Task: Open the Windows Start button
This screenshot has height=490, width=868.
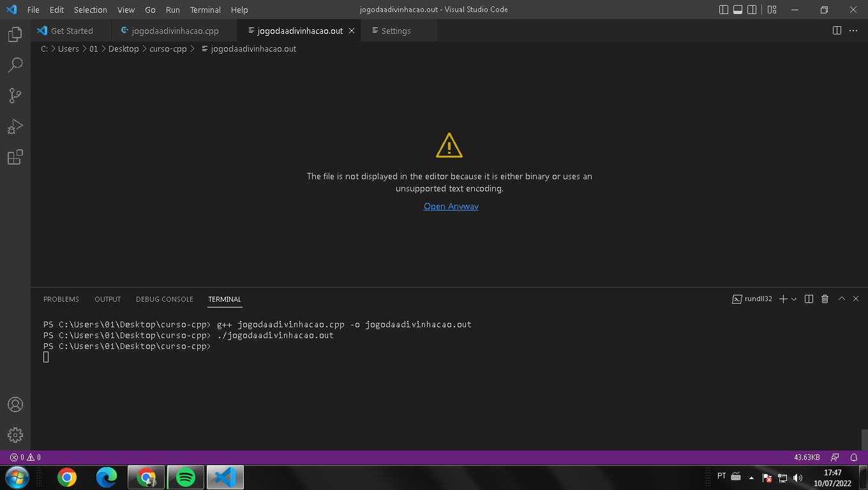Action: pos(17,477)
